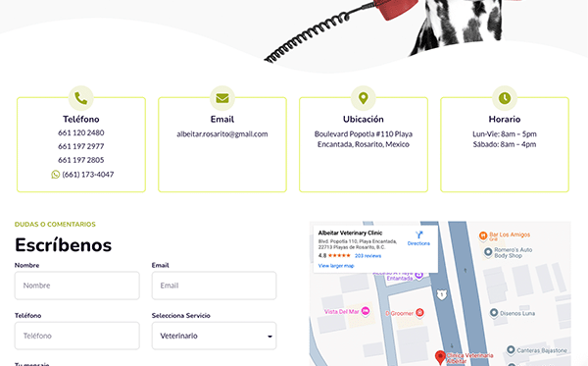Call phone number 661 120 2480

click(81, 132)
